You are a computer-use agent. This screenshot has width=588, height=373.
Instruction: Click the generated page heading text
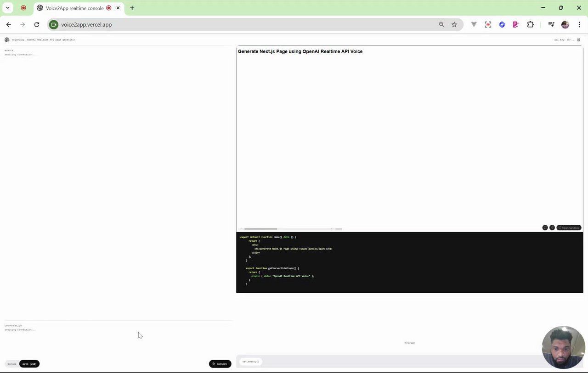tap(300, 51)
